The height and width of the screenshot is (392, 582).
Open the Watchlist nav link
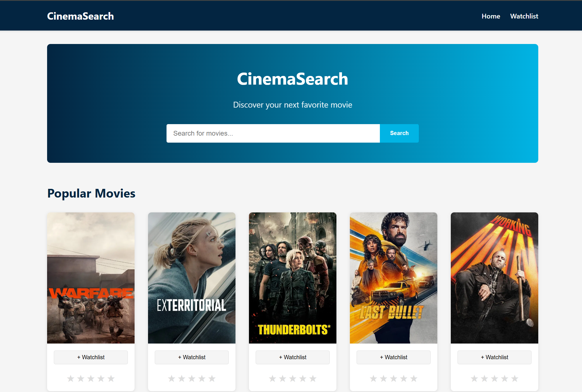coord(524,16)
